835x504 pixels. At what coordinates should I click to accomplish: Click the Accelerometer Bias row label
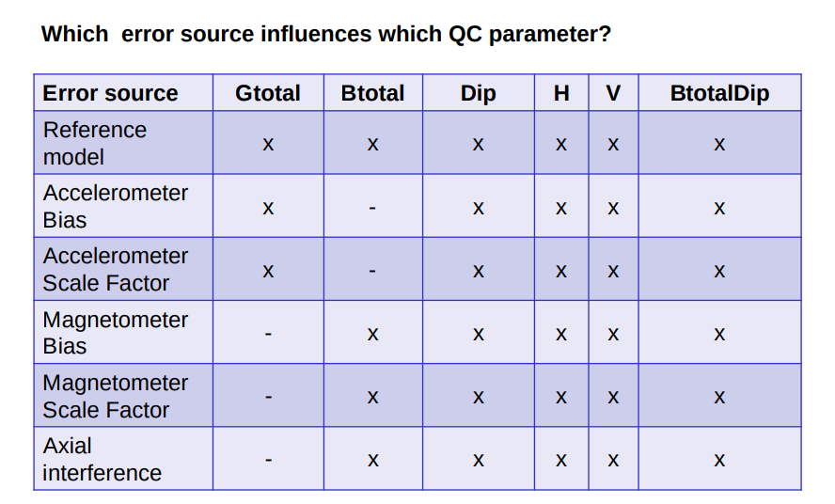click(x=115, y=206)
